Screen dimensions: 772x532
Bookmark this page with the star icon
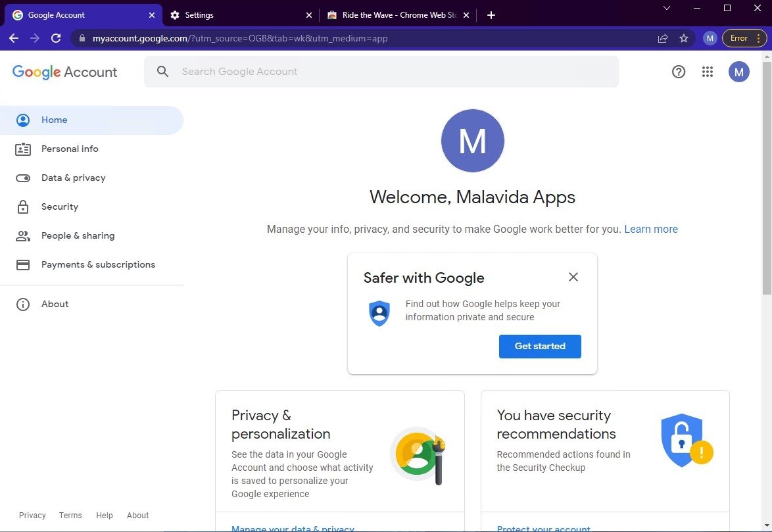(x=683, y=38)
